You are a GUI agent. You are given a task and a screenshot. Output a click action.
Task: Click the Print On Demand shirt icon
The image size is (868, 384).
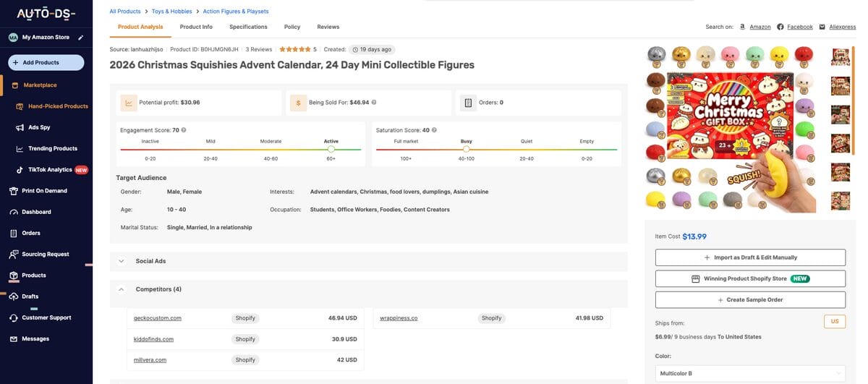tap(14, 191)
